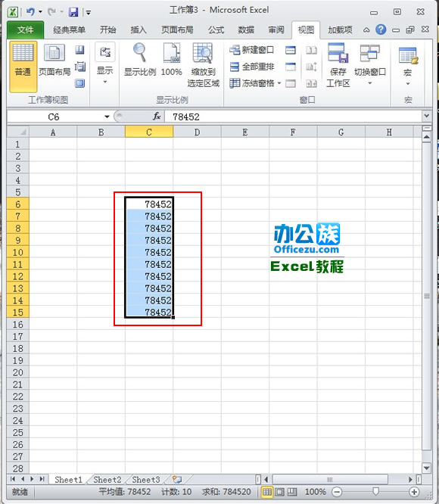439x504 pixels.
Task: Expand the formula bar
Action: pyautogui.click(x=426, y=116)
